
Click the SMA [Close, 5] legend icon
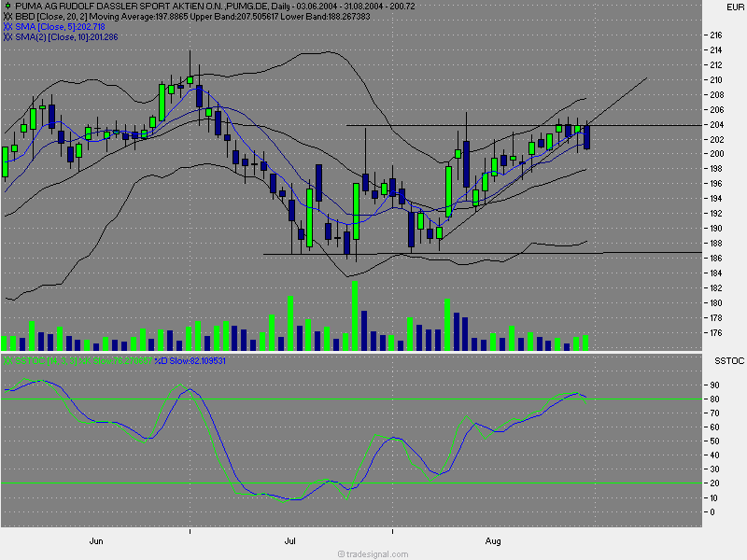click(x=8, y=27)
